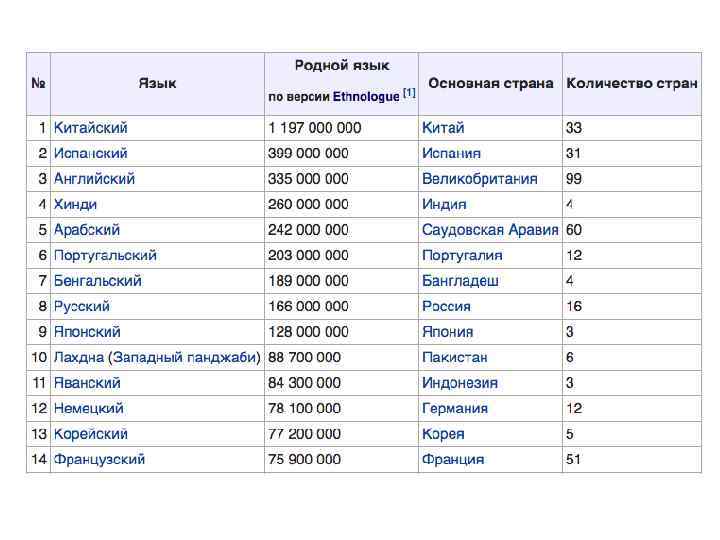Open the Бенгальский language link
Screen dimensions: 720x540
tap(97, 281)
